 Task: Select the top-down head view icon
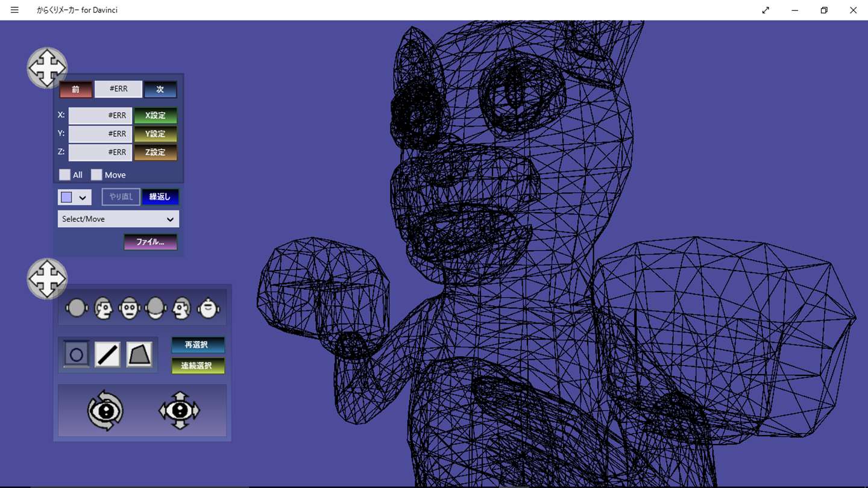point(209,308)
